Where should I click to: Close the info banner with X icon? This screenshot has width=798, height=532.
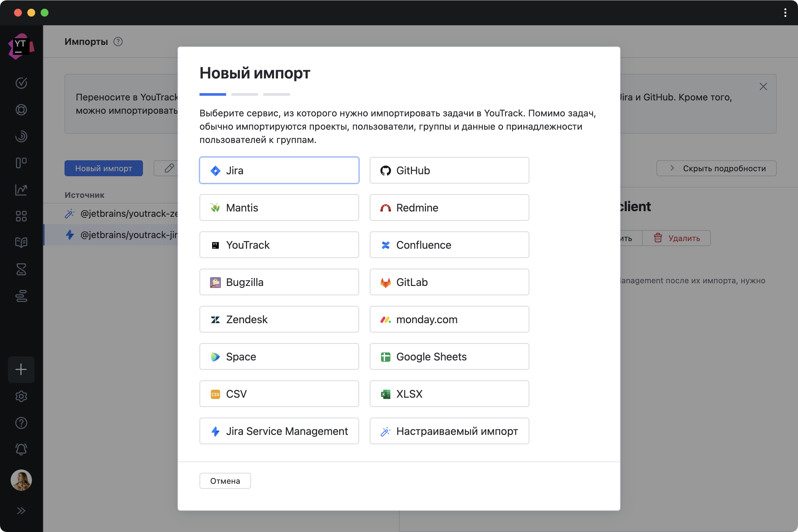[763, 86]
